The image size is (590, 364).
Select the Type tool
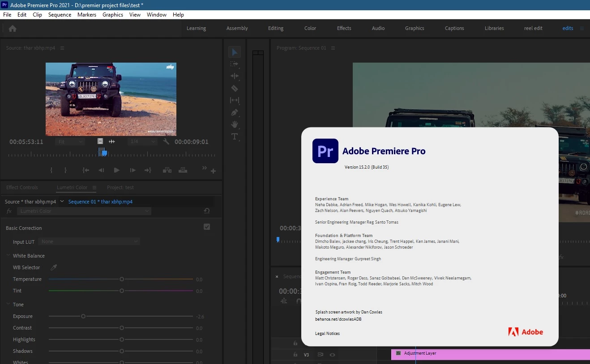coord(235,136)
